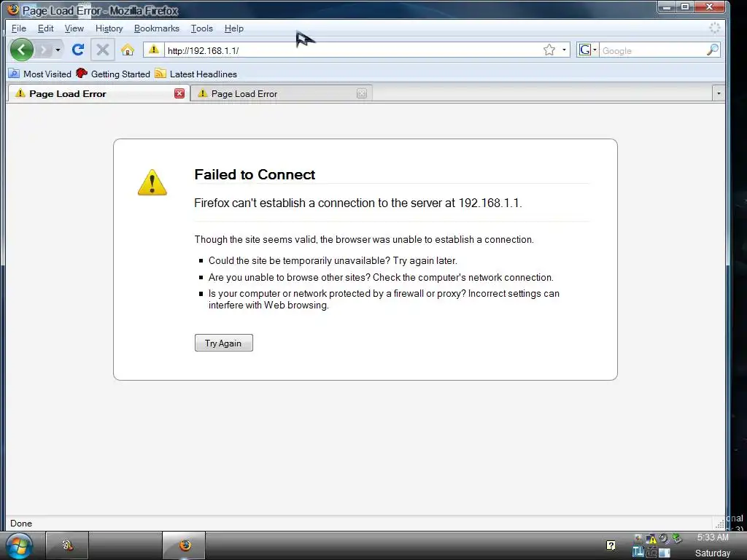Click the blue TL tray icon
The width and height of the screenshot is (747, 560).
638,552
